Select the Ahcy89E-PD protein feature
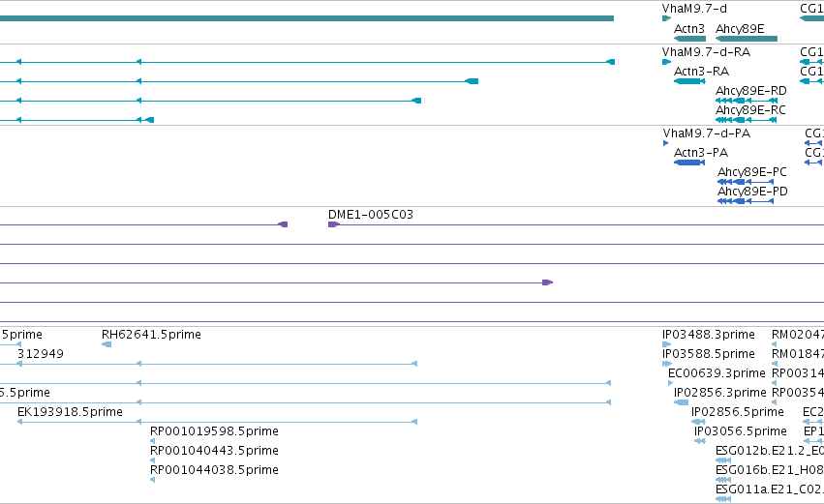This screenshot has height=504, width=824. point(746,201)
